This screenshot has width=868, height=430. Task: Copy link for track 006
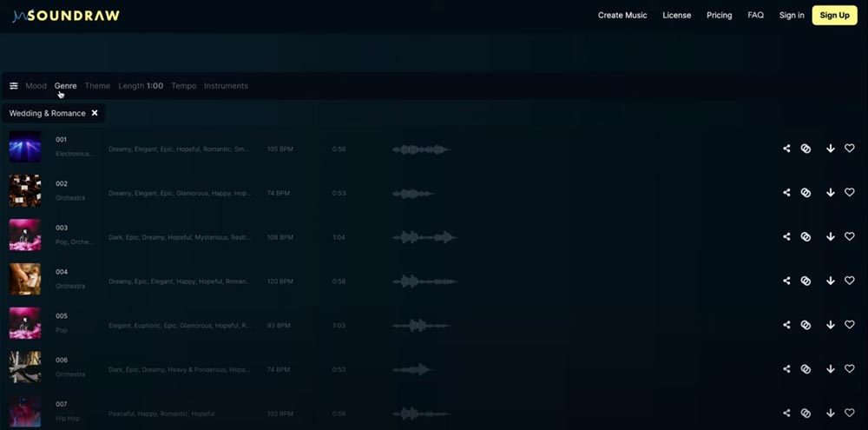click(x=806, y=368)
